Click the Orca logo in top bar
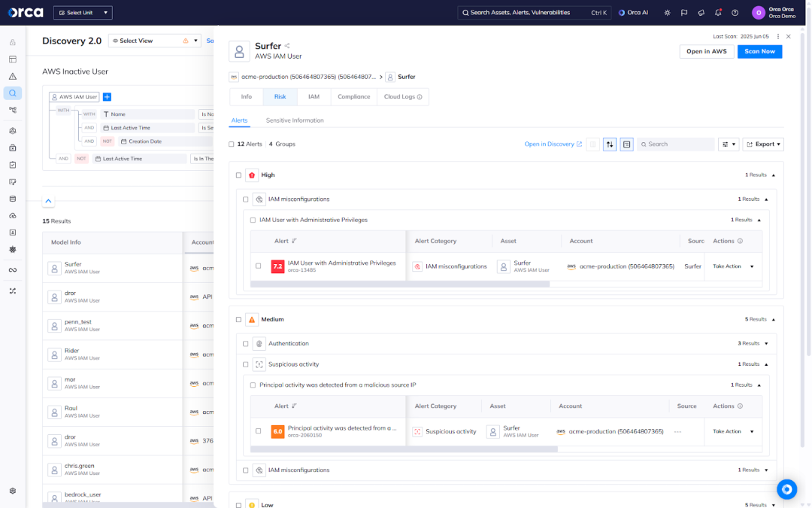 tap(26, 13)
